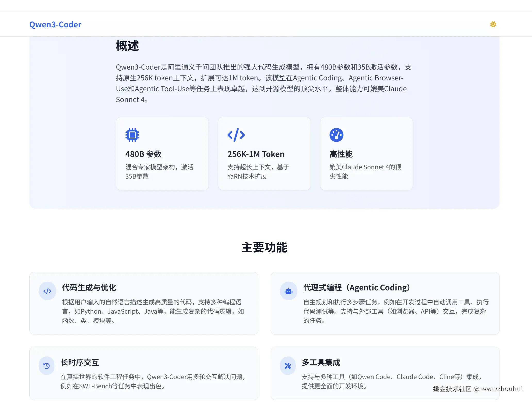Click the overview paragraph starting Qwen3-Coder是阿里通义千问
The image size is (532, 402).
(264, 83)
